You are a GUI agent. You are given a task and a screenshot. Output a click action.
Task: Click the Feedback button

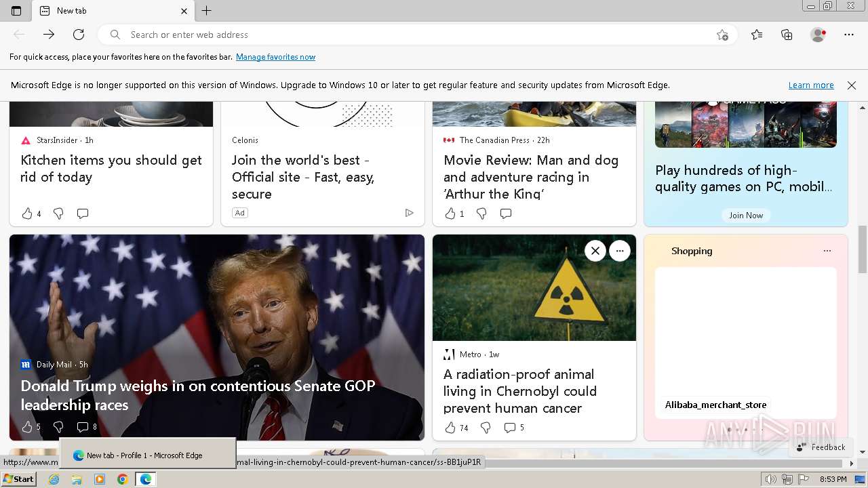click(821, 447)
